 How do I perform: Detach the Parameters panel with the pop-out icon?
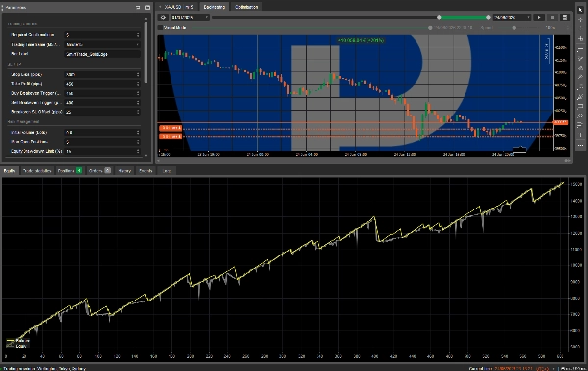[x=138, y=7]
